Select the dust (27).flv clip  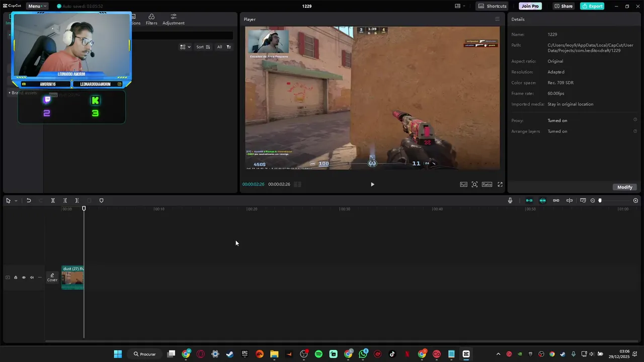pos(72,278)
